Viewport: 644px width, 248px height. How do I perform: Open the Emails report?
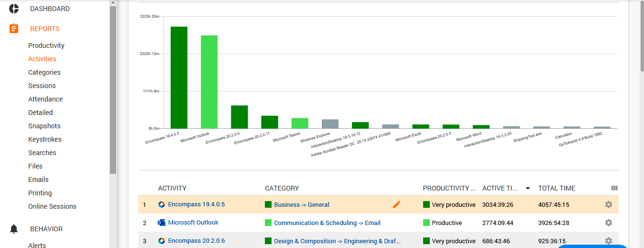38,180
